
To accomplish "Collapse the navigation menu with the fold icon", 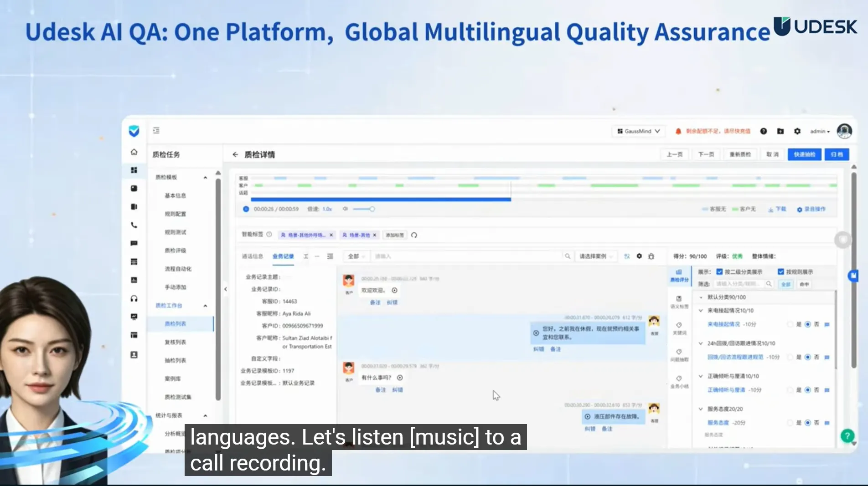I will (156, 131).
